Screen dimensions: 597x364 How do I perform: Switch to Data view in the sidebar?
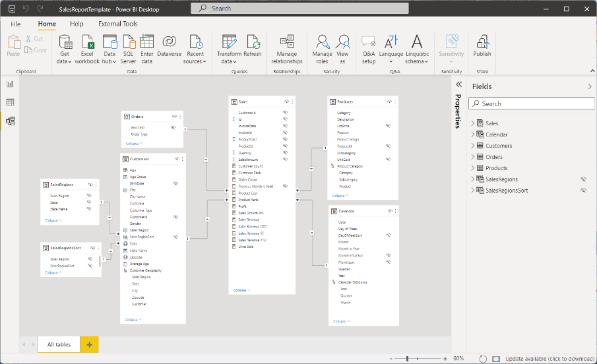[10, 102]
